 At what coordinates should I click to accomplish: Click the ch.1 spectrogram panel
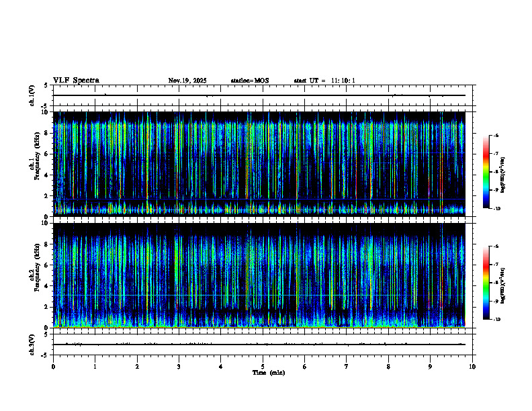coord(259,164)
